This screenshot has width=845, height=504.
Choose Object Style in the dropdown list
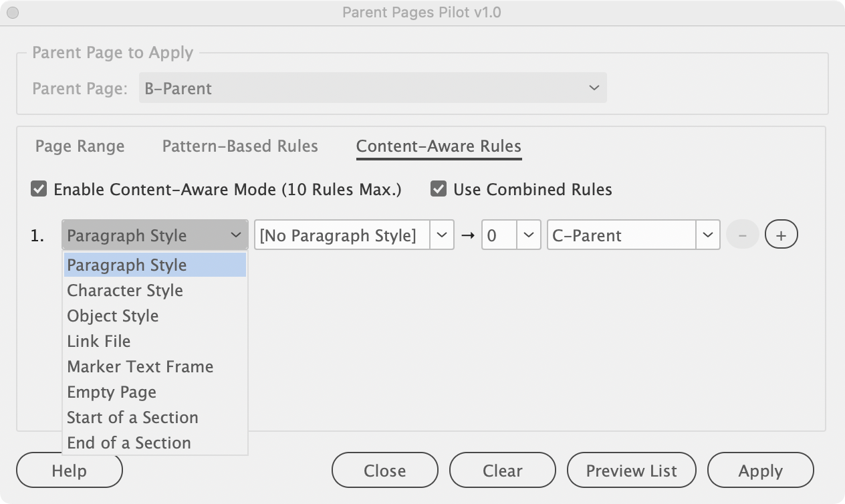pos(113,316)
